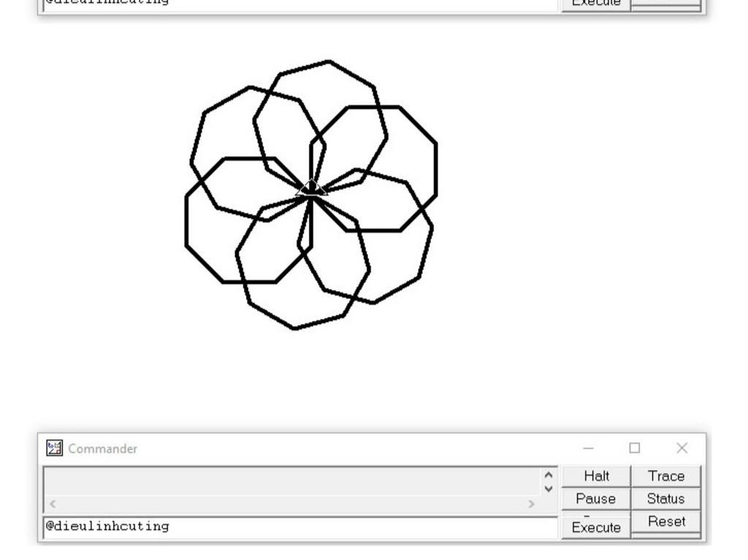Click the horizontal scrollbar right arrow
Image resolution: width=748 pixels, height=560 pixels.
[x=532, y=504]
